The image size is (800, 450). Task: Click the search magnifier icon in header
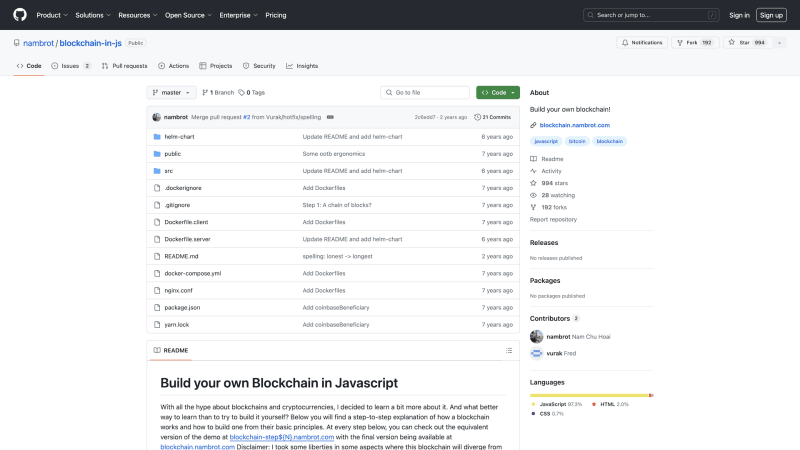coord(591,15)
